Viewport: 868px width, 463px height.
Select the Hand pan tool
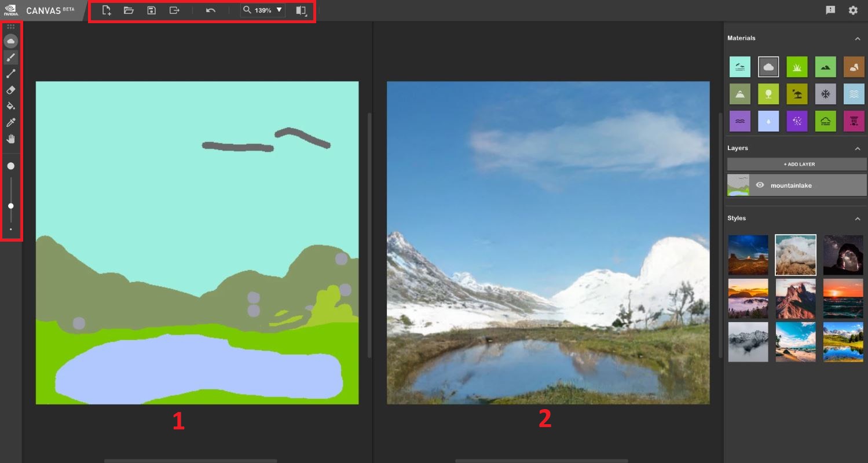(10, 138)
